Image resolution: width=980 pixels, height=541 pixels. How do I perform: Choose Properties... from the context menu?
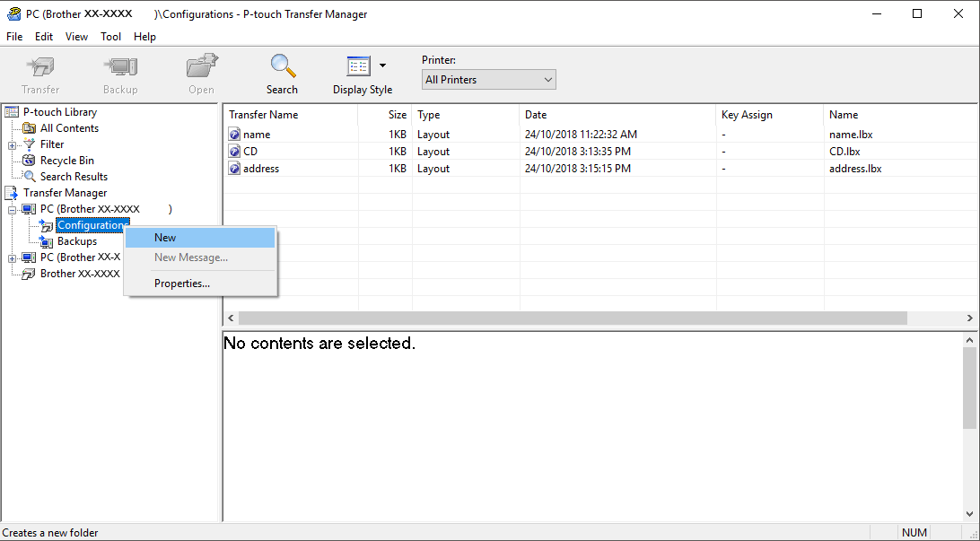tap(182, 284)
